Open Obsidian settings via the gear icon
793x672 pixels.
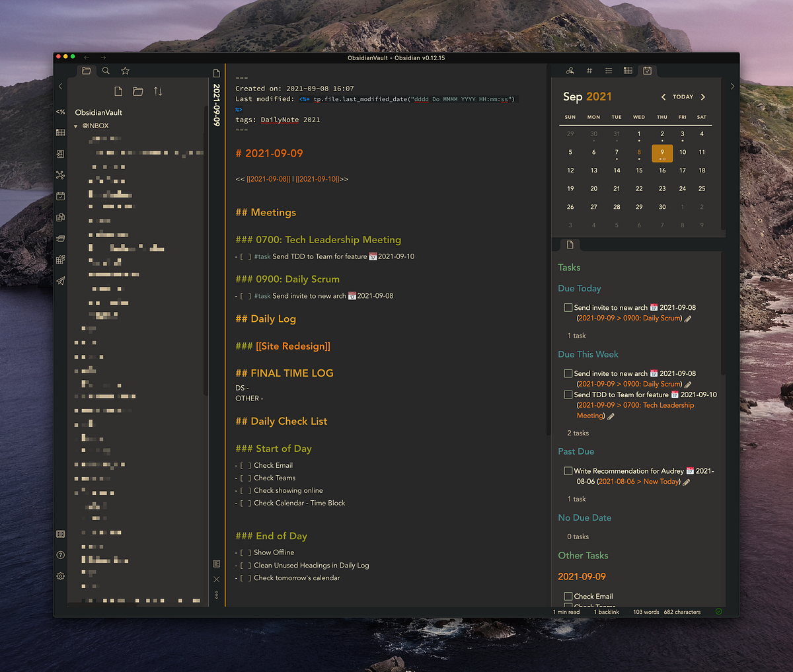point(60,576)
